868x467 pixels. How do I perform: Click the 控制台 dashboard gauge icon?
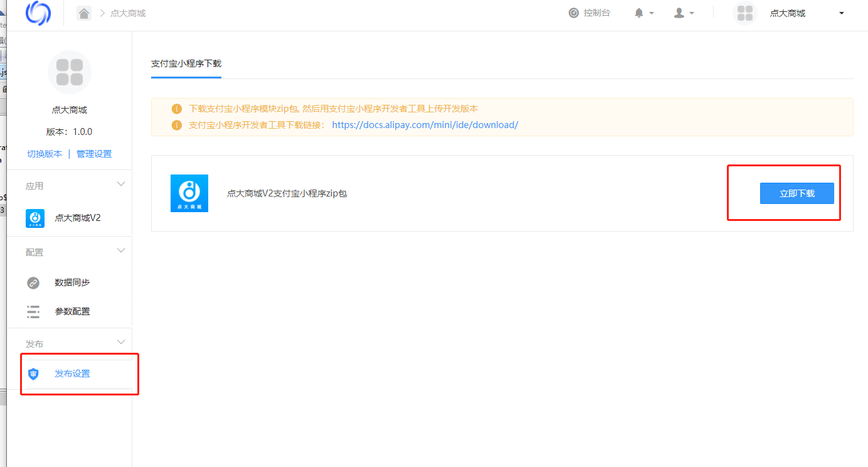pyautogui.click(x=574, y=13)
